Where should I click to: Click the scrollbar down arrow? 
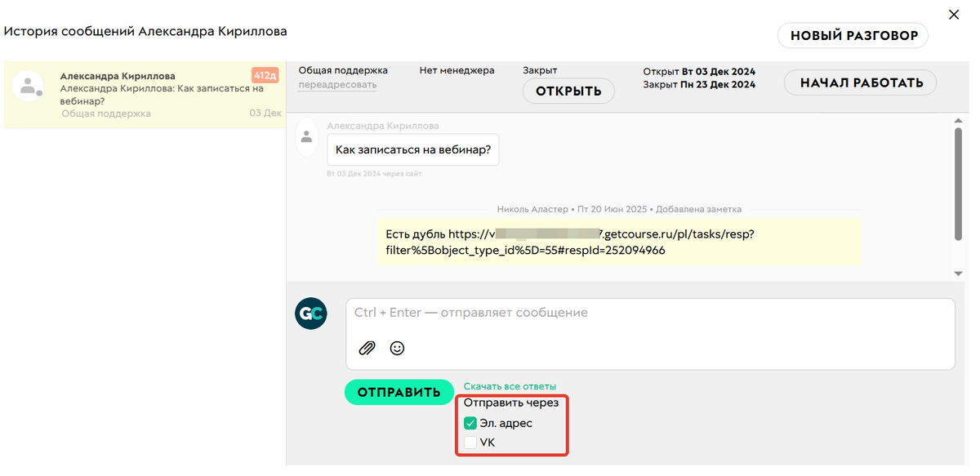click(x=959, y=274)
